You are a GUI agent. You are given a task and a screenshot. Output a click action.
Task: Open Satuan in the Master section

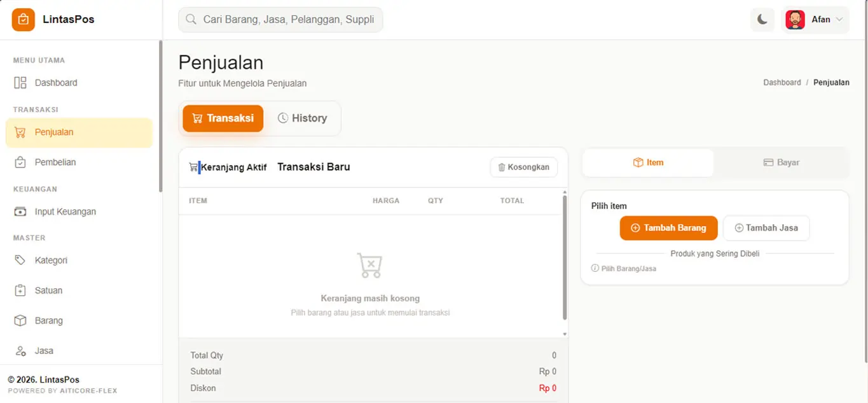(x=48, y=290)
